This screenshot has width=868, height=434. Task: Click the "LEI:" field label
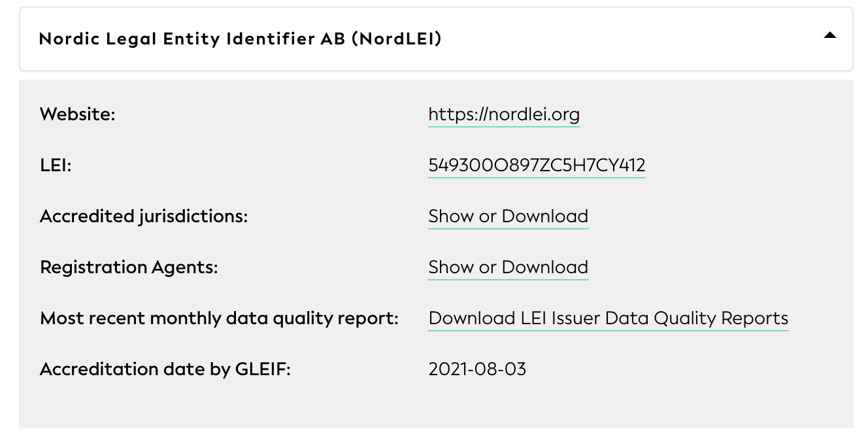coord(56,165)
